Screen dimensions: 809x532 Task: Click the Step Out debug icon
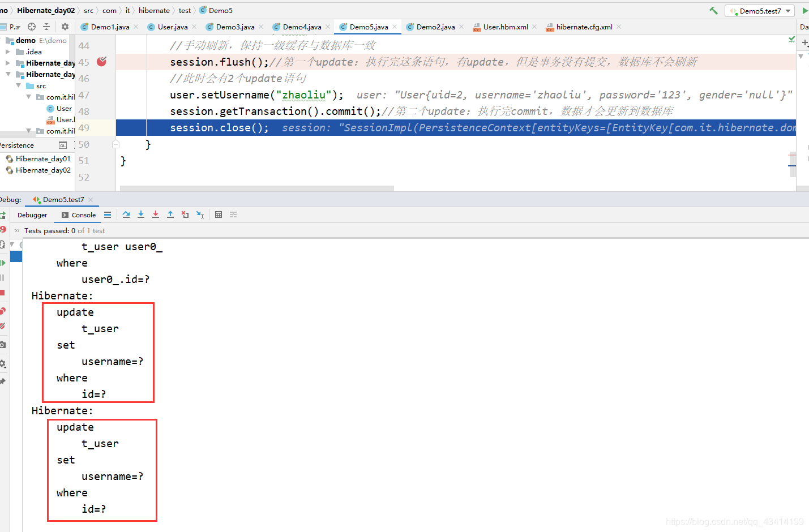coord(170,214)
